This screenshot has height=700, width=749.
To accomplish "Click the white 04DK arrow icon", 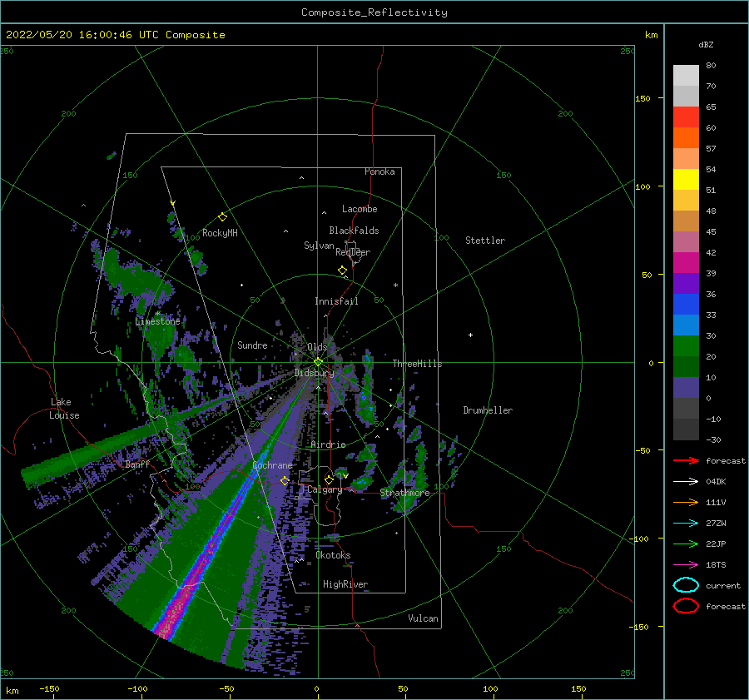I will (x=686, y=481).
